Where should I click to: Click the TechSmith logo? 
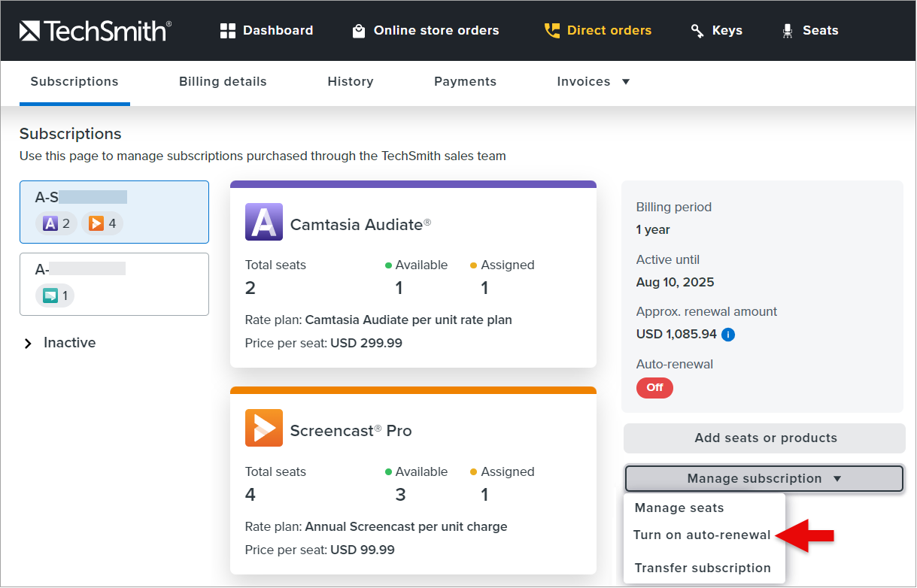point(95,31)
